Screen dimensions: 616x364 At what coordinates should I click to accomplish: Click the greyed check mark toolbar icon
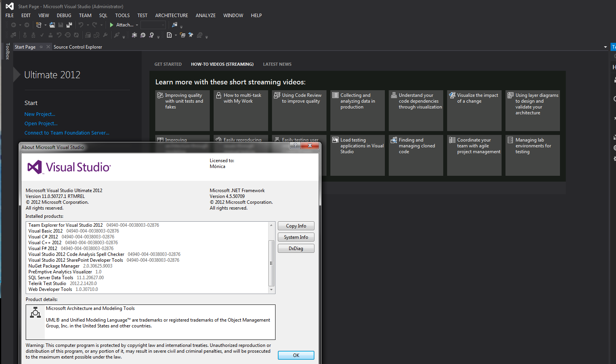click(x=42, y=35)
